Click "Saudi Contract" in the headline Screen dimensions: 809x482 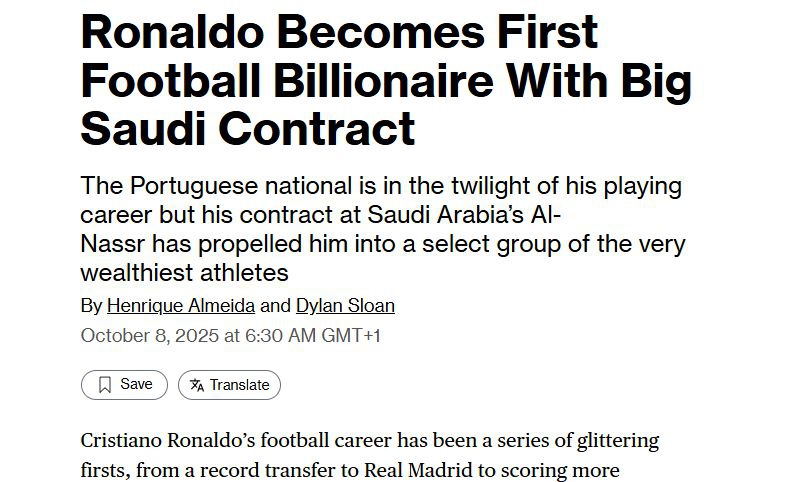[x=248, y=129]
